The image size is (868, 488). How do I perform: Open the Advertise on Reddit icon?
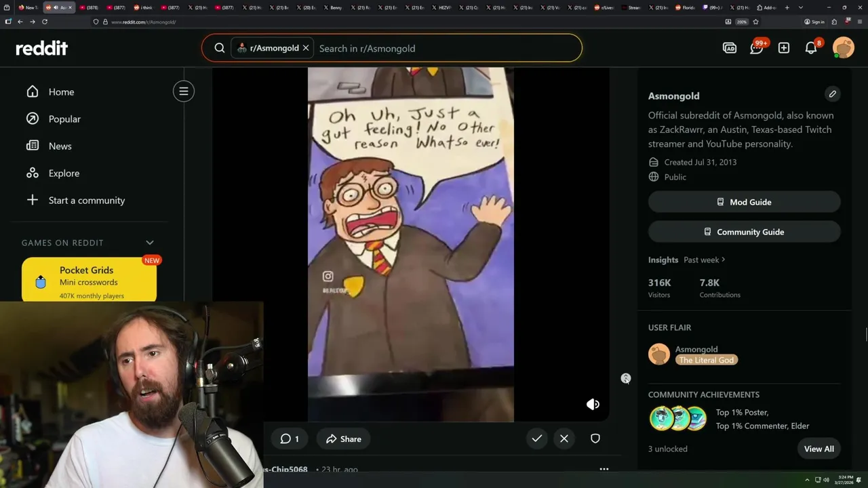coord(730,48)
